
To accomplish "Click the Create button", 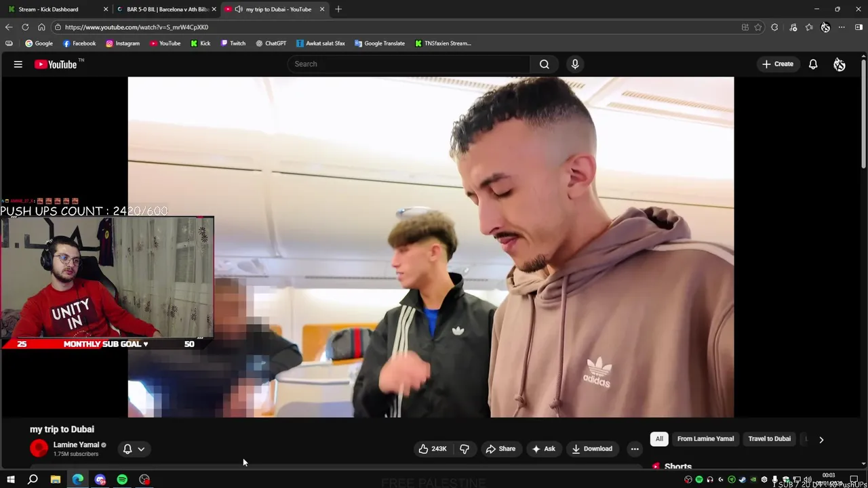I will 778,64.
